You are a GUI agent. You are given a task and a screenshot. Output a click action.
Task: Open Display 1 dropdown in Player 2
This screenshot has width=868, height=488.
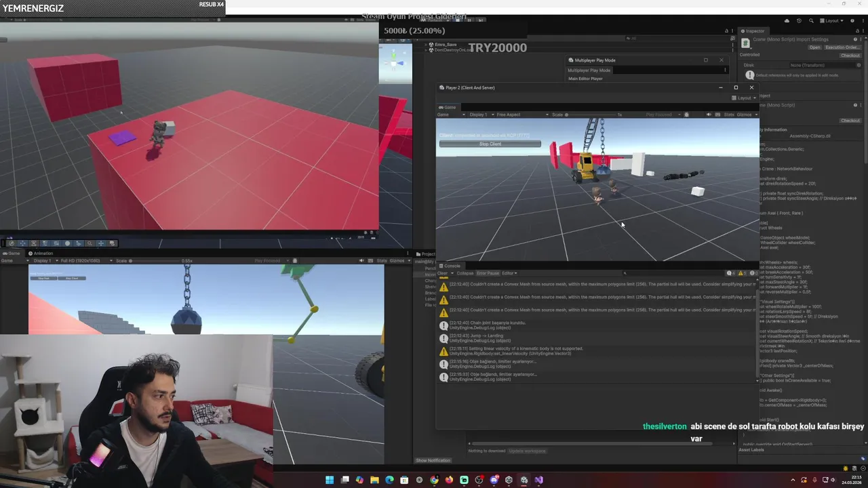pos(481,115)
